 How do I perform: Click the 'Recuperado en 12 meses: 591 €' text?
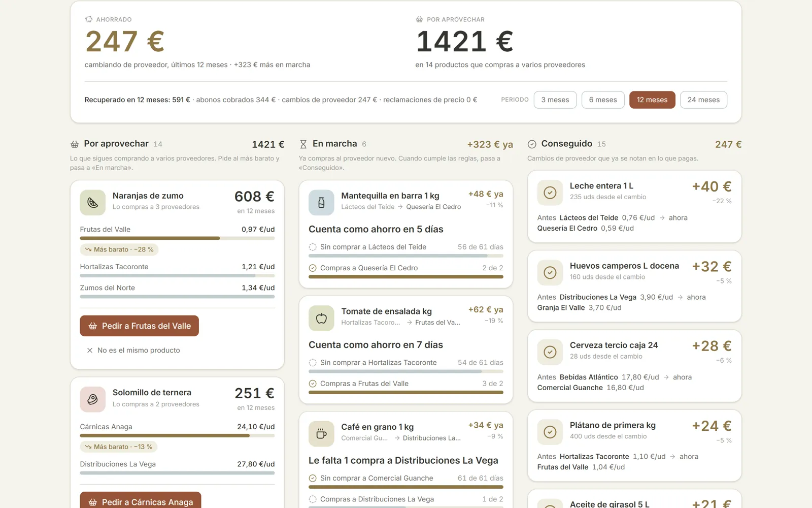pyautogui.click(x=137, y=100)
